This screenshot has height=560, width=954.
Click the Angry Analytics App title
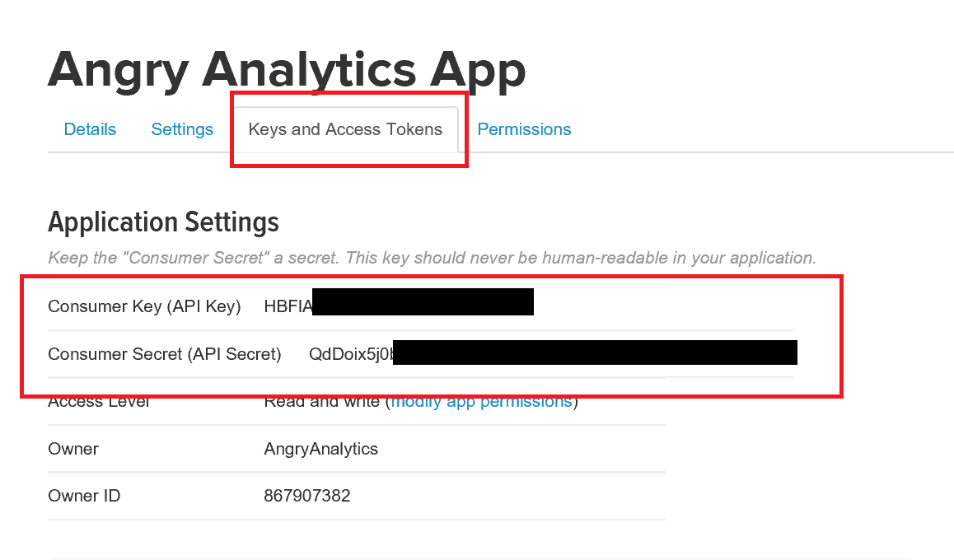point(287,71)
